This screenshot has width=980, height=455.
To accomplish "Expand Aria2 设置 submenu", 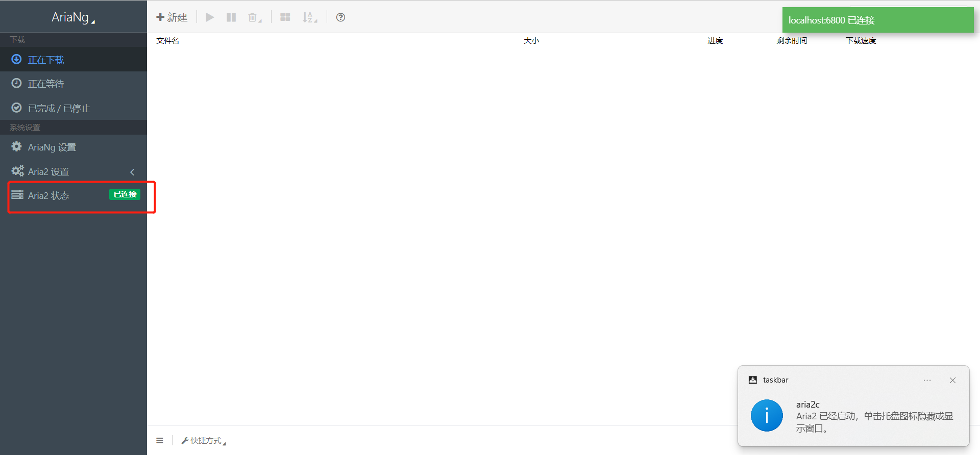I will coord(73,171).
